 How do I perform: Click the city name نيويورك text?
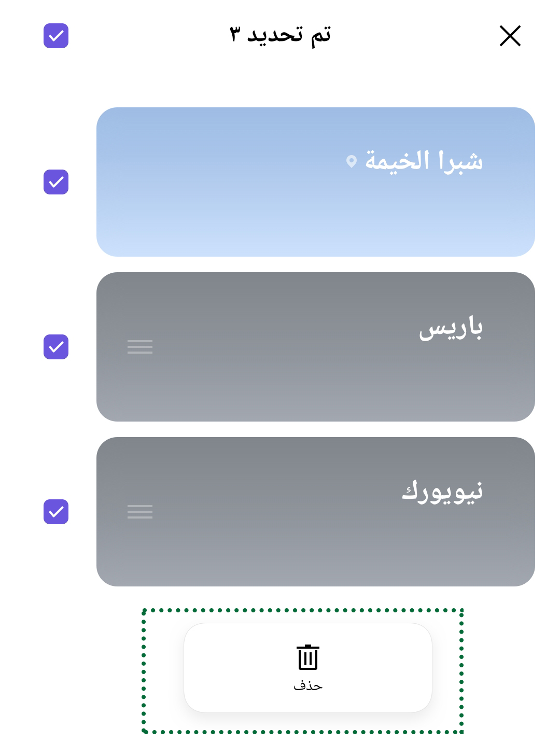[442, 492]
